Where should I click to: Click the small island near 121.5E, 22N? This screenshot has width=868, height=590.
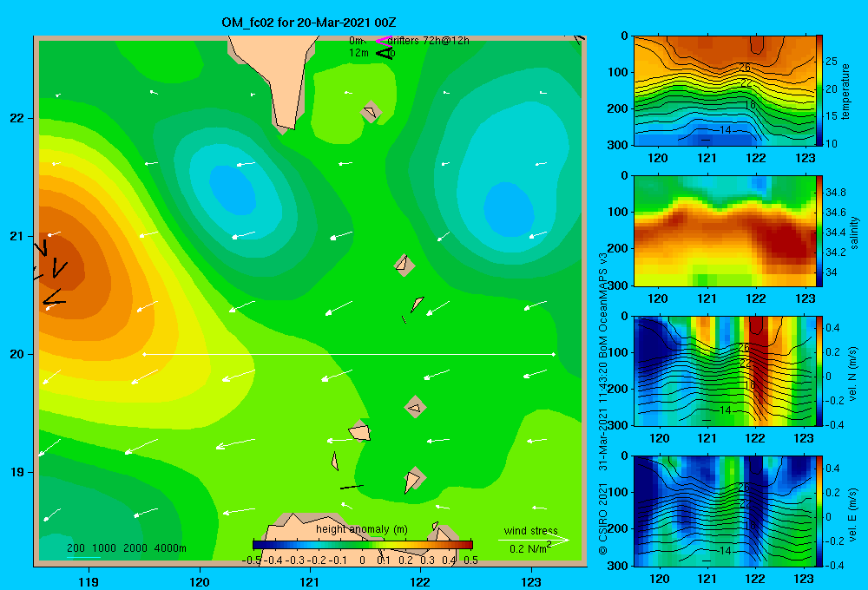coord(371,112)
